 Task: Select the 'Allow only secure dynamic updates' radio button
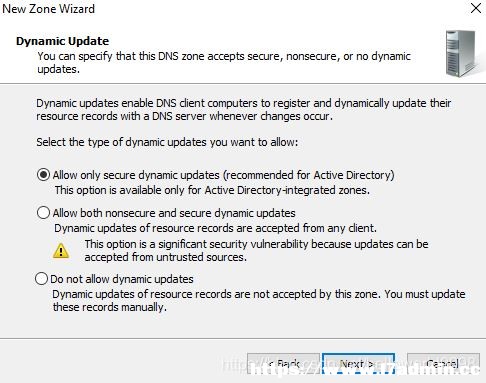coord(43,175)
